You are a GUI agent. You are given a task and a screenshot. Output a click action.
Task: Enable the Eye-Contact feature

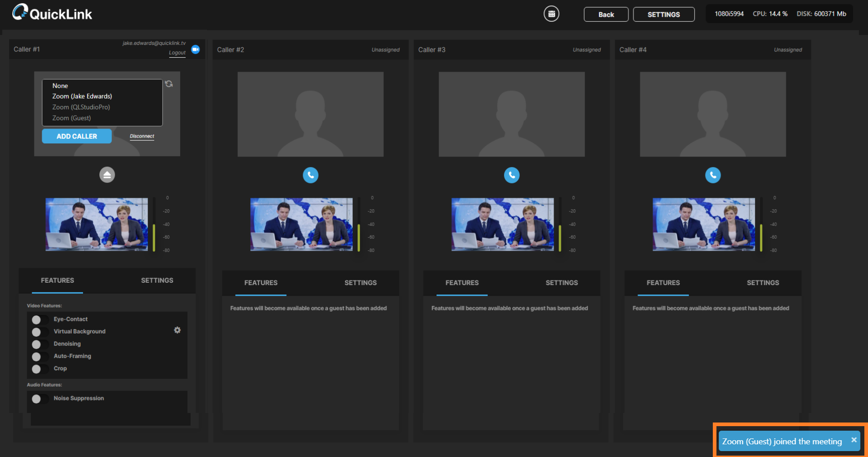(39, 319)
